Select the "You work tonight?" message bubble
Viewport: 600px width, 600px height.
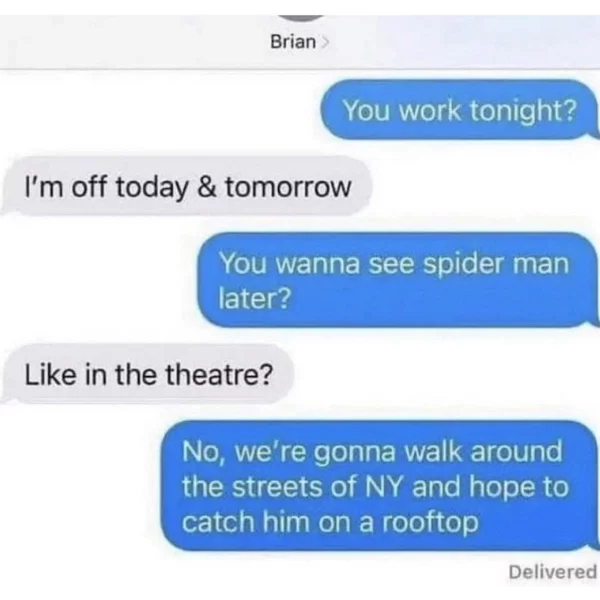pyautogui.click(x=459, y=110)
